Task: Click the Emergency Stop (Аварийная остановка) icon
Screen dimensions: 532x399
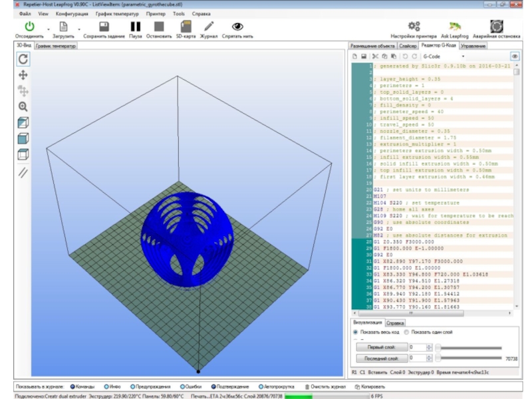Action: pos(496,27)
